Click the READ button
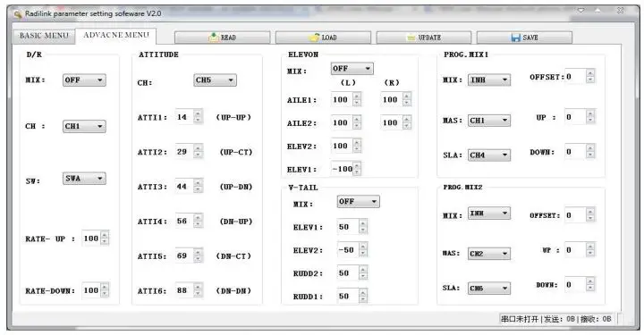Viewport: 644px width, 335px height. tap(222, 38)
